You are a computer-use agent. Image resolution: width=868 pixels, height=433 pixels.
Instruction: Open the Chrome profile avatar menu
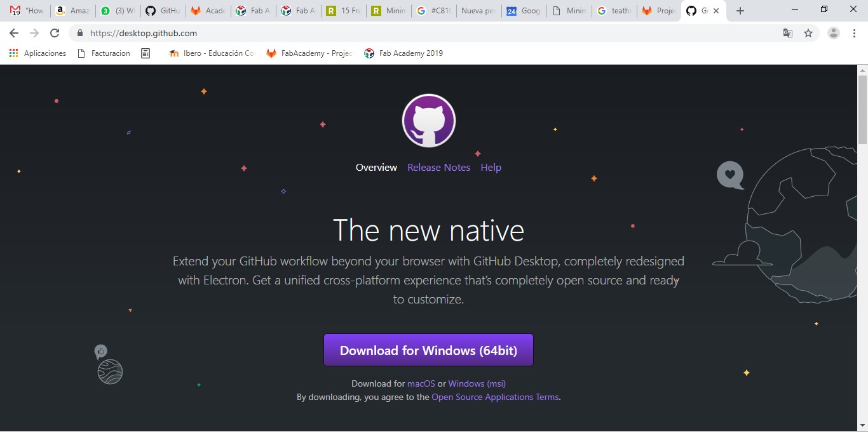(834, 33)
